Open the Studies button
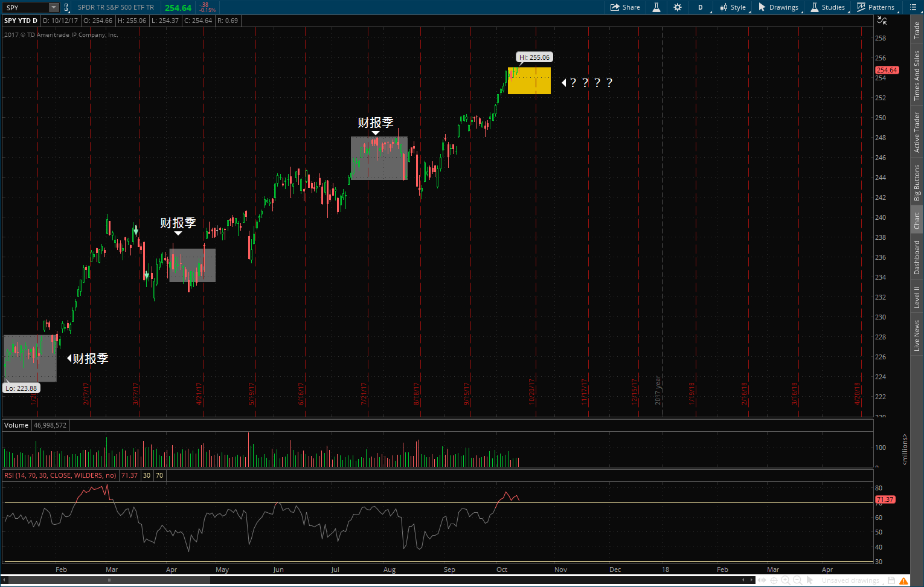 (x=827, y=7)
